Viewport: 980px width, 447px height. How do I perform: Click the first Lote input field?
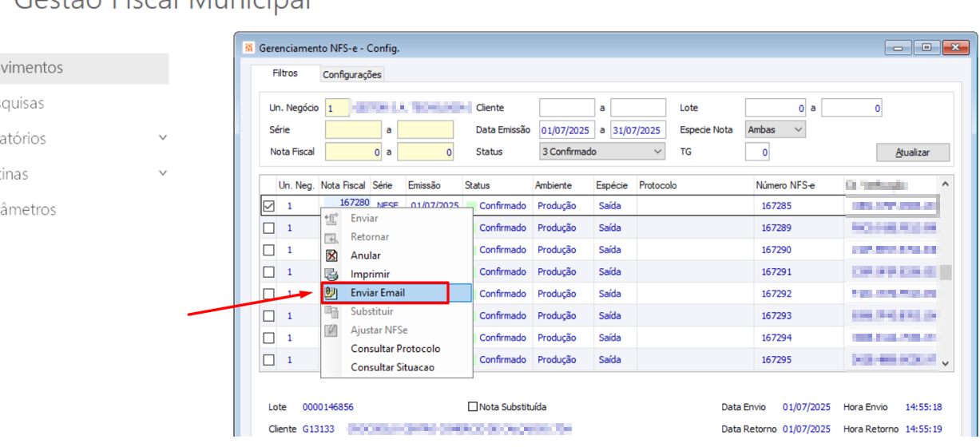776,108
